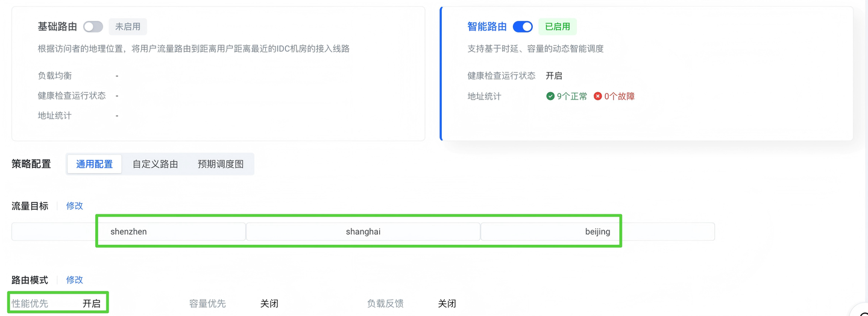The image size is (868, 316).
Task: Select the beijing traffic target cell
Action: coord(597,232)
